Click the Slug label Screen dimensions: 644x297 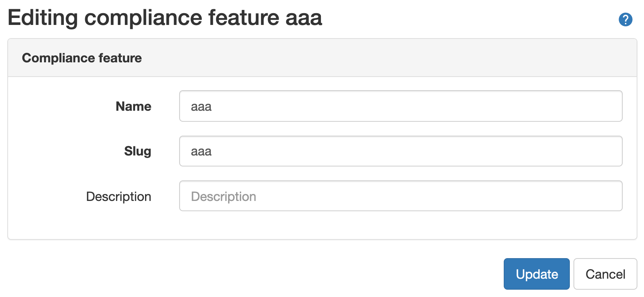pos(137,151)
